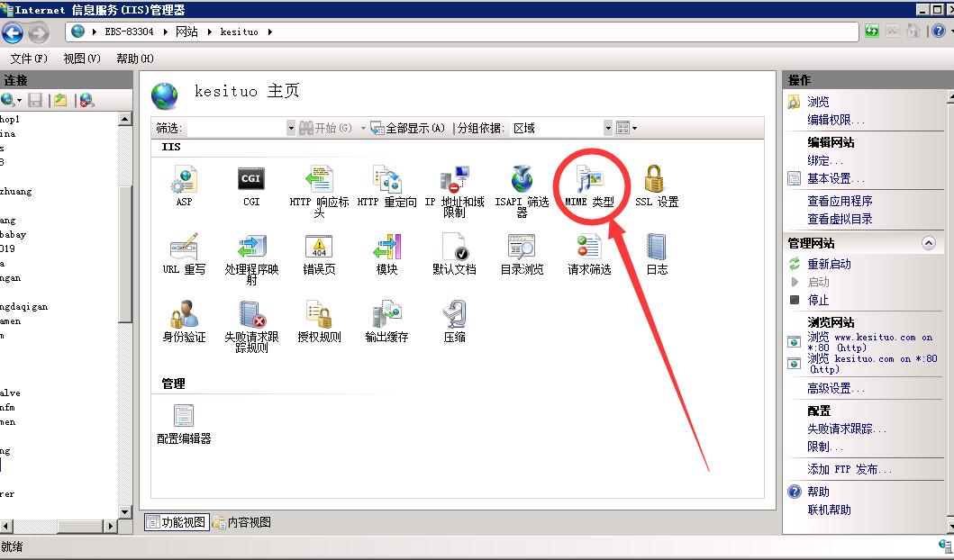Expand the 分组依据 区域 dropdown
Image resolution: width=954 pixels, height=560 pixels.
tap(608, 129)
